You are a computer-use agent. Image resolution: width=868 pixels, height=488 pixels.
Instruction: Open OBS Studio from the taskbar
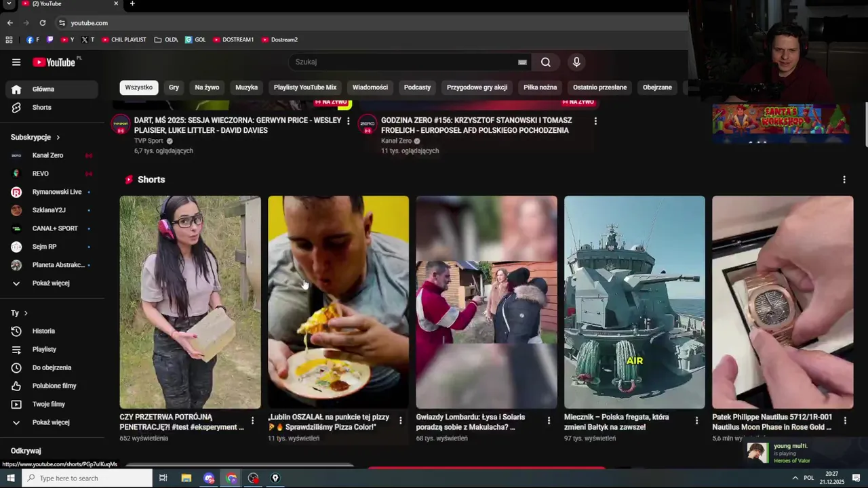(x=253, y=479)
